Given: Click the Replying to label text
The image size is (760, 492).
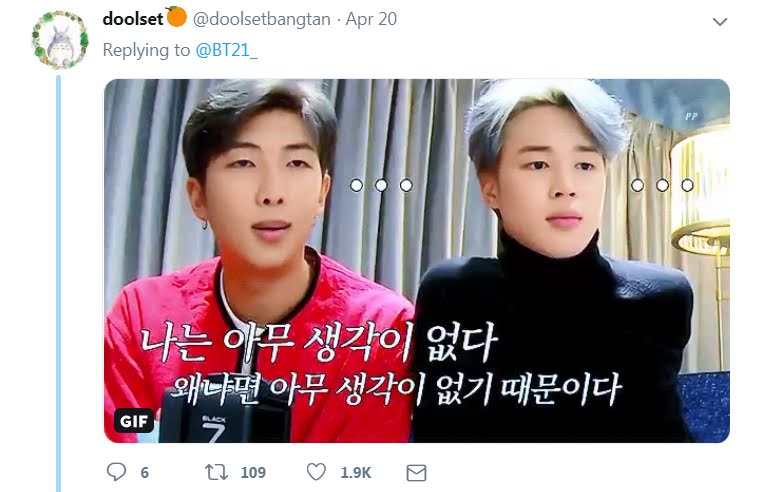Looking at the screenshot, I should tap(146, 50).
